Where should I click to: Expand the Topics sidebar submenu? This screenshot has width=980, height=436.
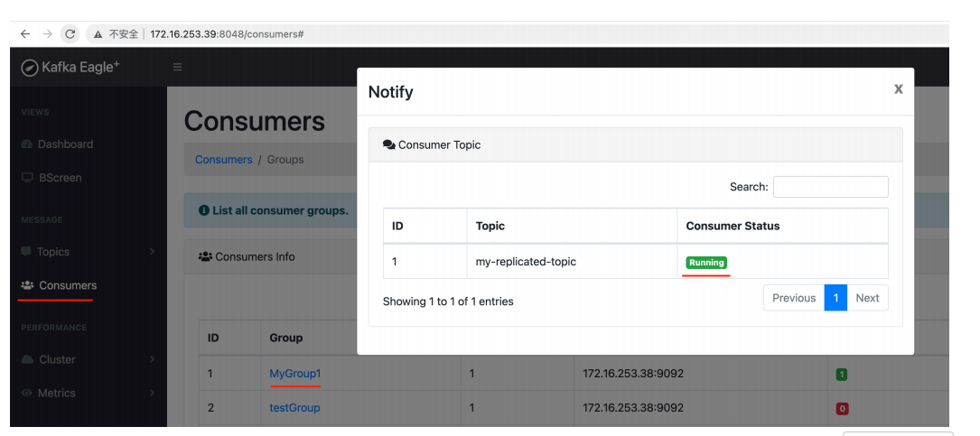pos(152,252)
